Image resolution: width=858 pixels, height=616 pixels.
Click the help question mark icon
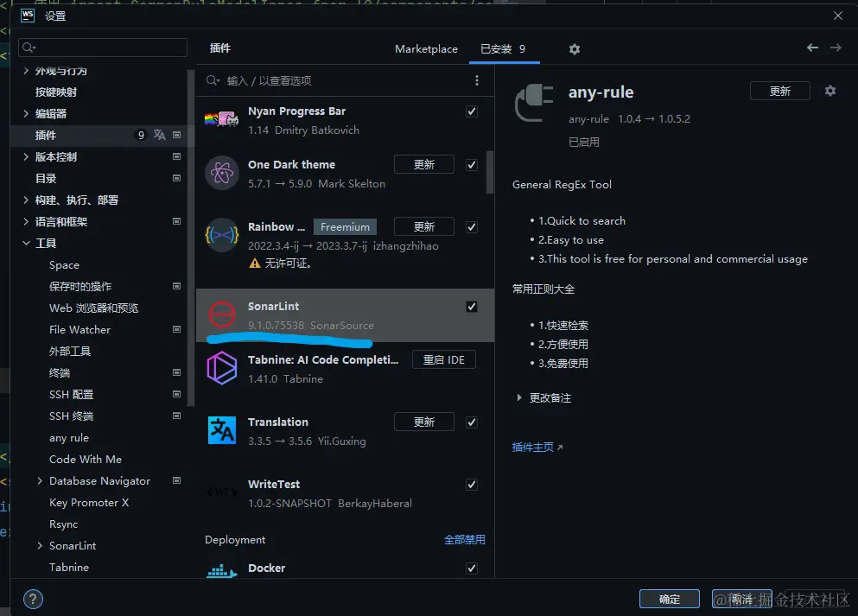click(x=32, y=599)
